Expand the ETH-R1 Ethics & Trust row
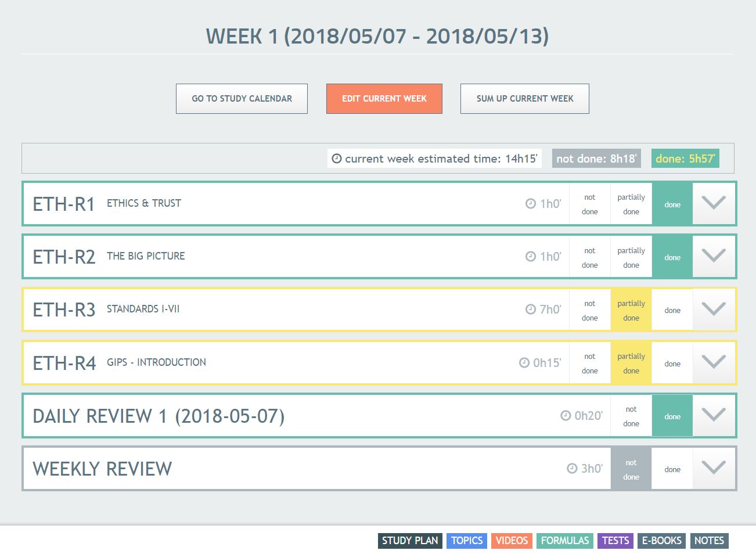The image size is (756, 554). (x=714, y=203)
